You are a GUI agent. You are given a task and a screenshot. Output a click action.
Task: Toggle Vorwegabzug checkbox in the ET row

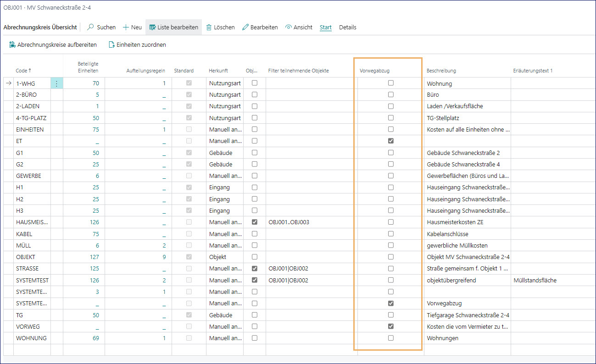pyautogui.click(x=390, y=141)
